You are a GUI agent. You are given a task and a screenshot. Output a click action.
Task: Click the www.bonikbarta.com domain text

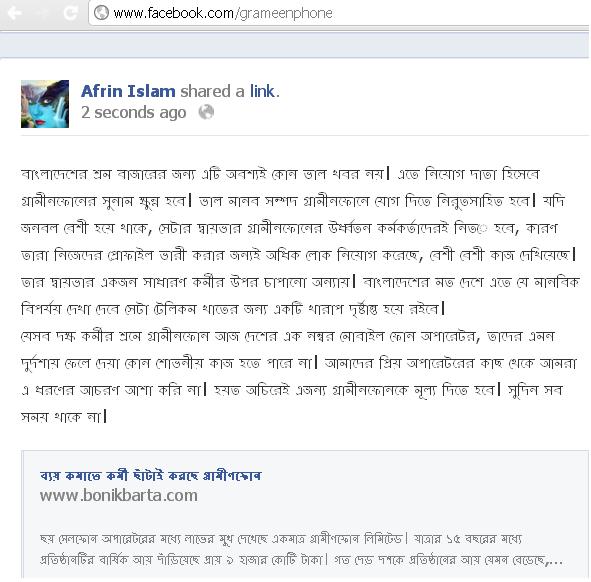click(x=119, y=495)
